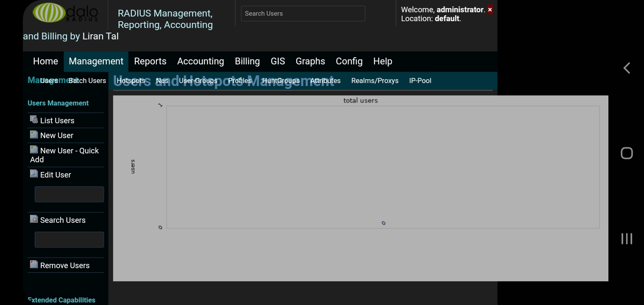Open New User - Quick Add icon
The height and width of the screenshot is (305, 644).
(34, 149)
